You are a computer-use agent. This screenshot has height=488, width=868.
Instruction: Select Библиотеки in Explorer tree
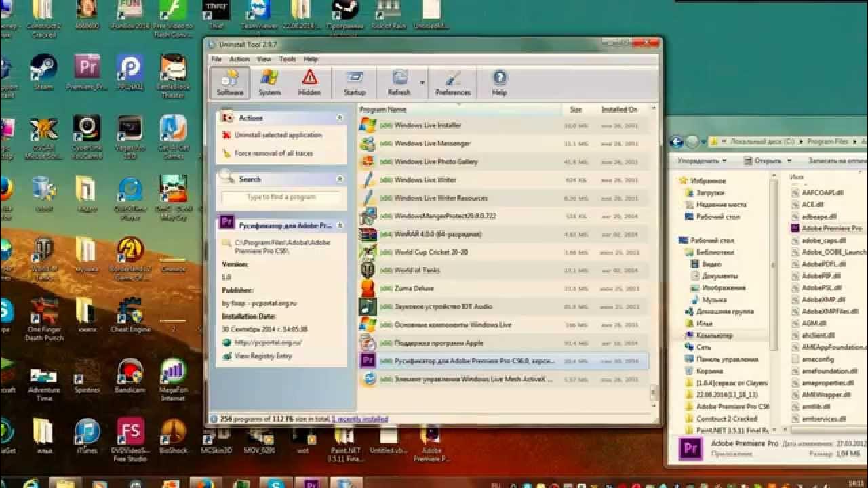click(x=709, y=252)
